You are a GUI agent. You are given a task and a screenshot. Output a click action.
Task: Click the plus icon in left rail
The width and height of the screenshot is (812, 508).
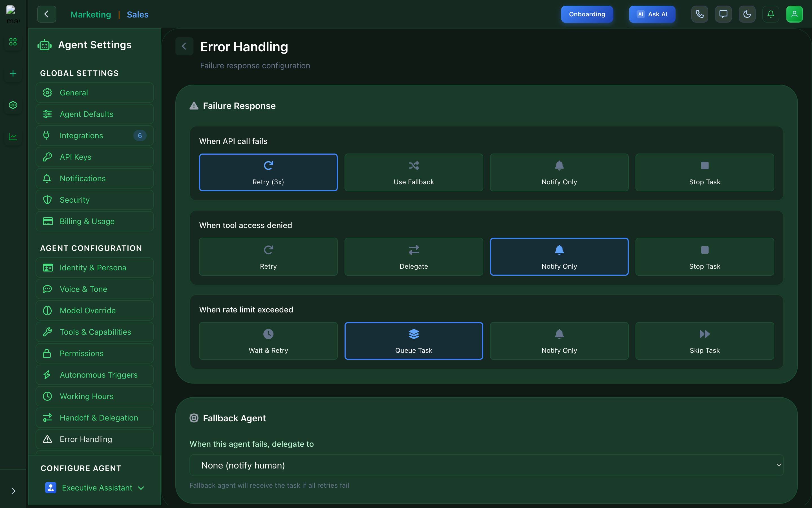click(13, 73)
